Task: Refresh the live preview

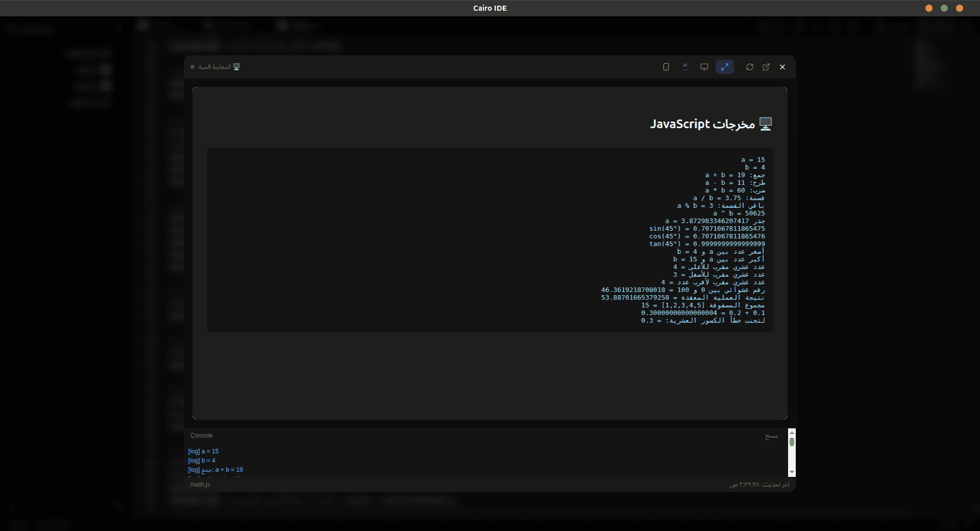Action: 749,67
